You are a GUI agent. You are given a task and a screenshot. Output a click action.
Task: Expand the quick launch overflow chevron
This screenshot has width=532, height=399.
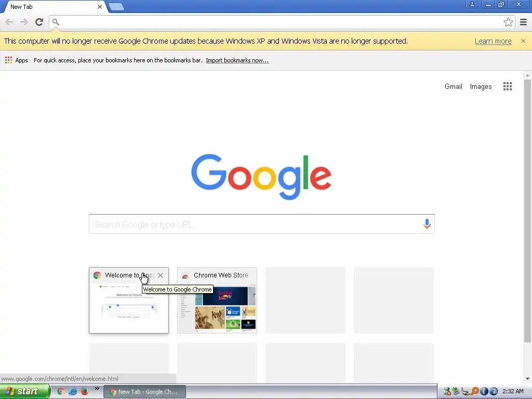pyautogui.click(x=97, y=389)
